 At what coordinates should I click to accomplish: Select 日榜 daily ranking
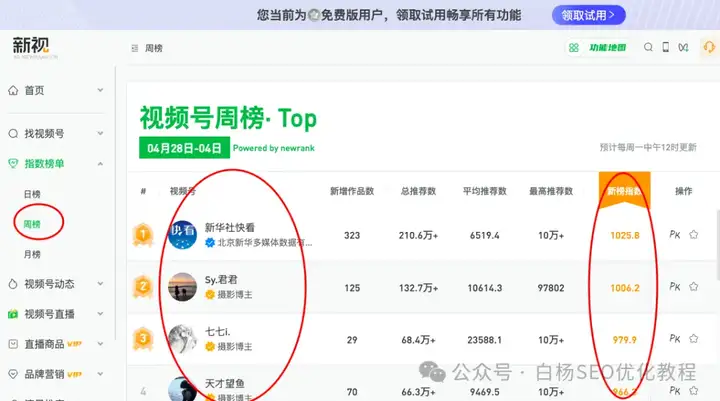pyautogui.click(x=32, y=194)
